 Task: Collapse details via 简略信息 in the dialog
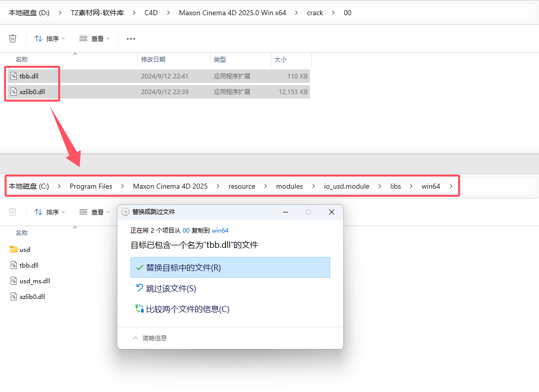[150, 338]
